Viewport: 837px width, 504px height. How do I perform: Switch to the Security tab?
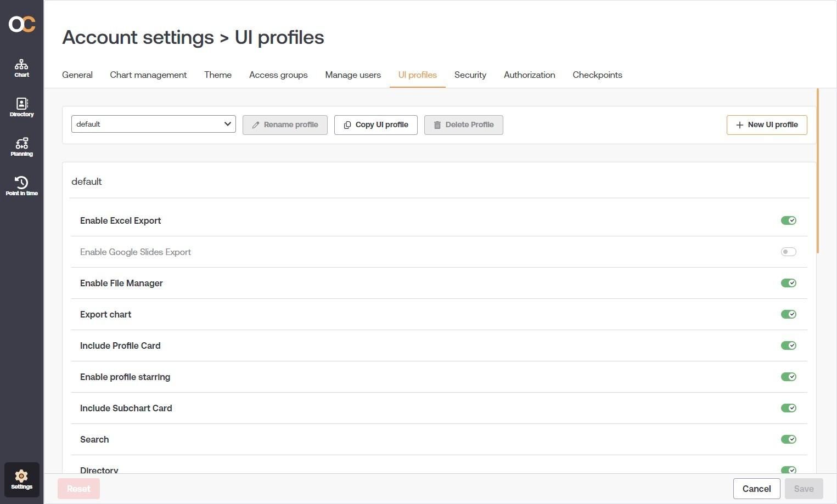470,75
